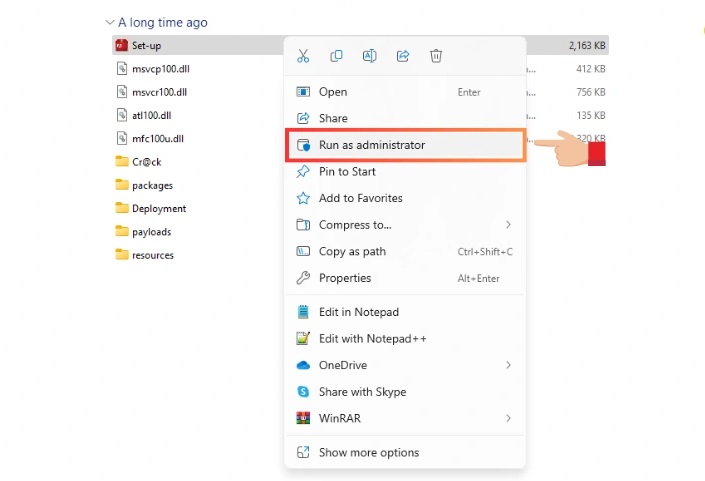Click the Copy icon in context menu

[336, 56]
